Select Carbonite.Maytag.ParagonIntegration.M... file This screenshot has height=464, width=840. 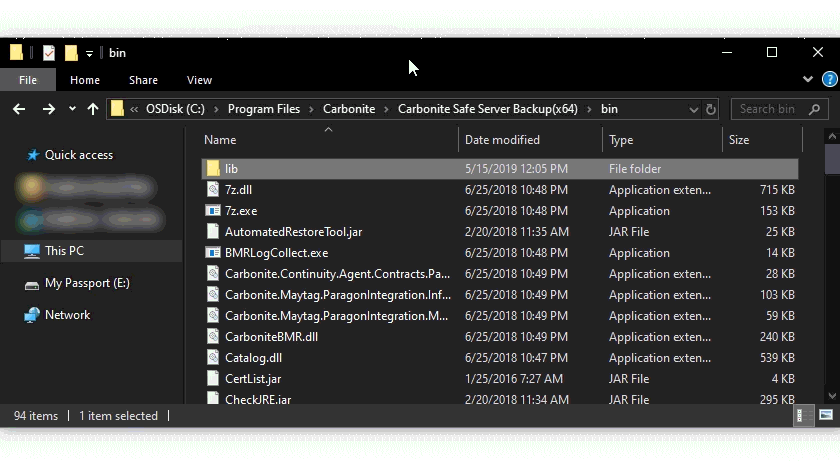pyautogui.click(x=336, y=316)
